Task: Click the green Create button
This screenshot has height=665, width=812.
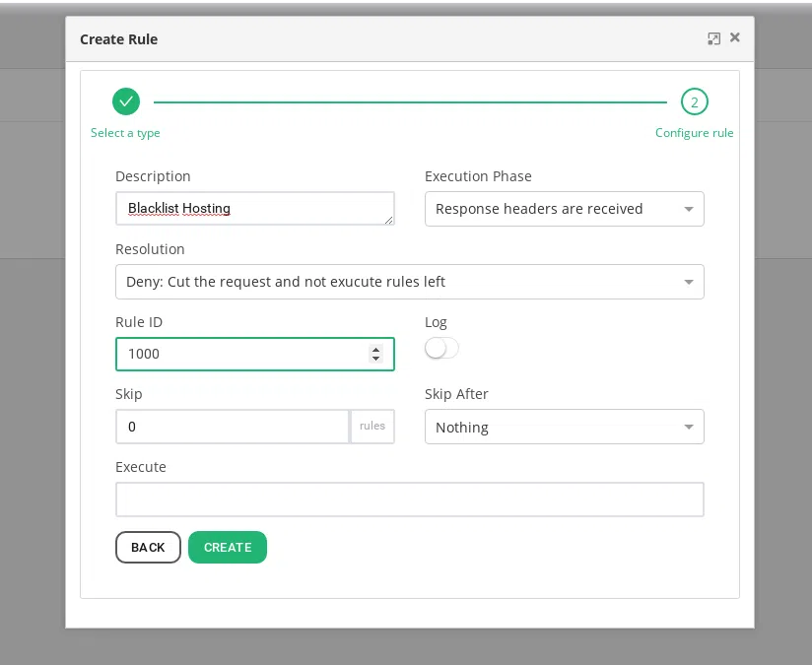Action: (227, 547)
